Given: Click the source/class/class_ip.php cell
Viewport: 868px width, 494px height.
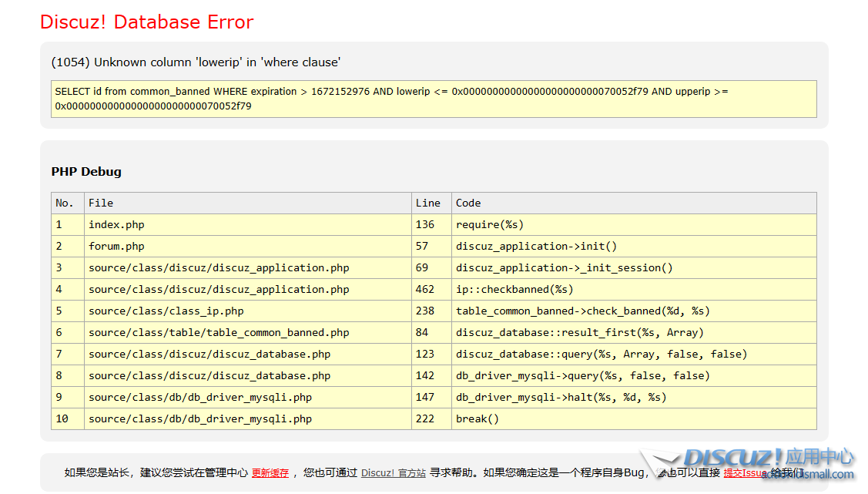Looking at the screenshot, I should tap(166, 311).
